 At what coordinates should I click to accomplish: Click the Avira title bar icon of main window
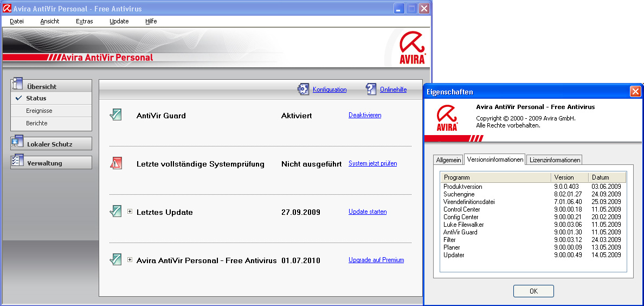[7, 8]
